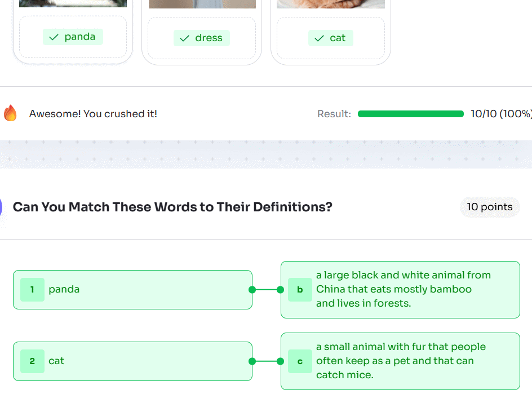Click the letter c badge on pet definition
532x394 pixels.
(300, 361)
